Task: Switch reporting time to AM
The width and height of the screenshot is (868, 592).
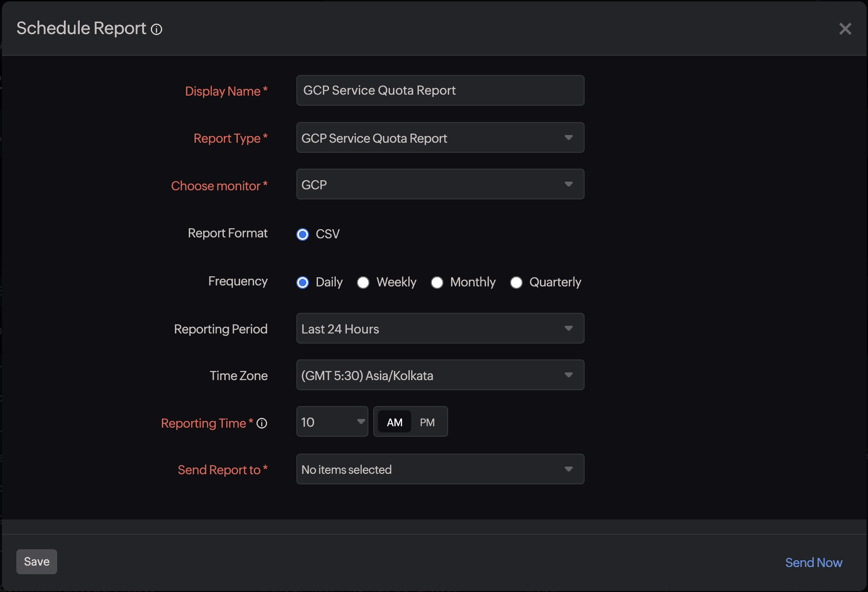Action: [394, 422]
